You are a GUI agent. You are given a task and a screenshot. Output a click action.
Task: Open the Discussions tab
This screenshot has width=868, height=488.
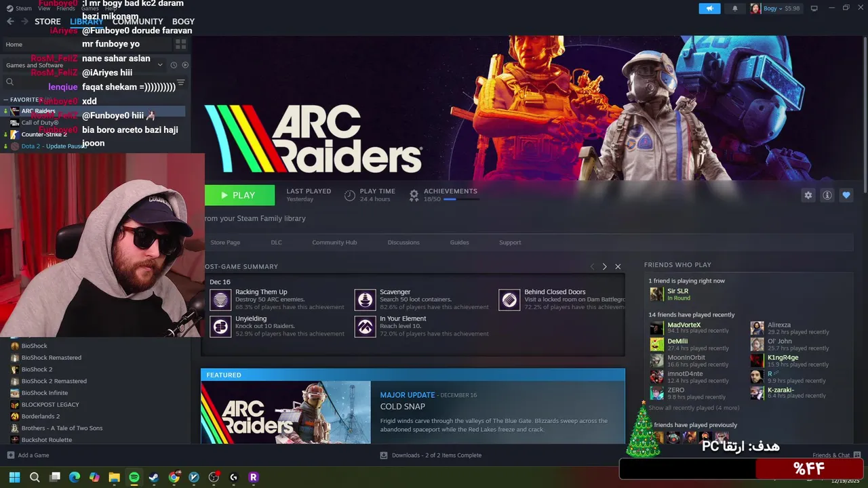point(403,242)
